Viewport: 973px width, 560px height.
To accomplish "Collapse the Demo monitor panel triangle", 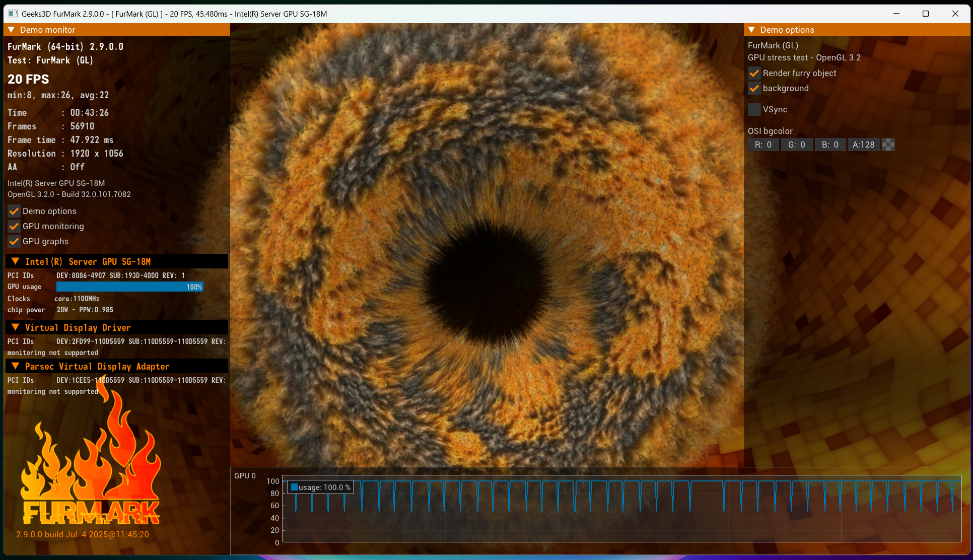I will [x=11, y=30].
